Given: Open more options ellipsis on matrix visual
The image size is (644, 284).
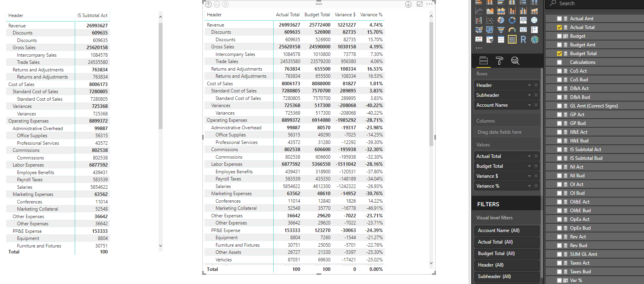Looking at the screenshot, I should [x=429, y=4].
